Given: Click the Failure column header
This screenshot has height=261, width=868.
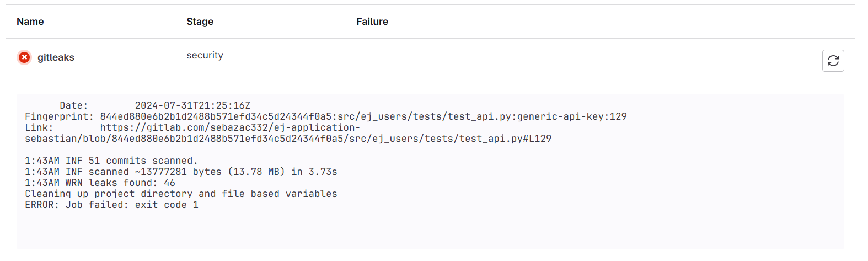Looking at the screenshot, I should point(372,22).
